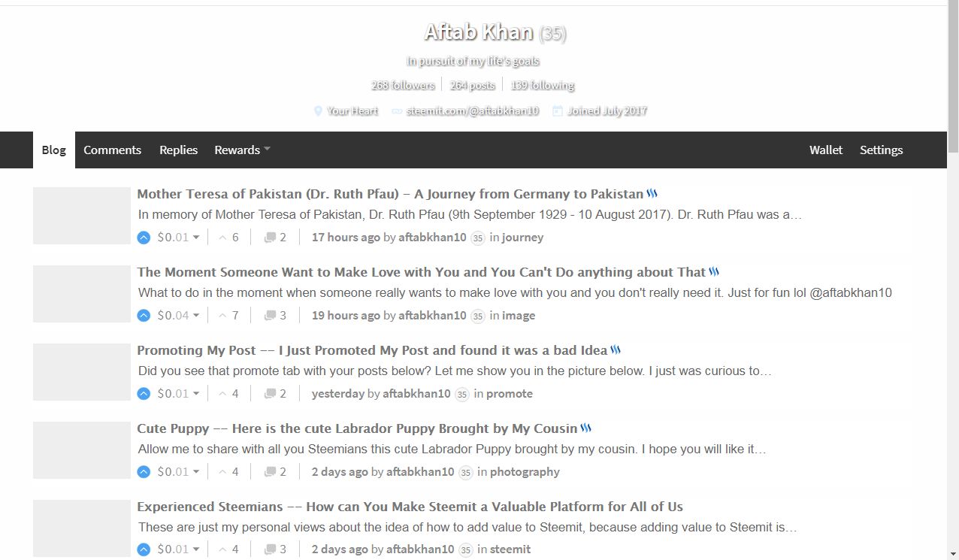Open the Comments tab

(112, 150)
